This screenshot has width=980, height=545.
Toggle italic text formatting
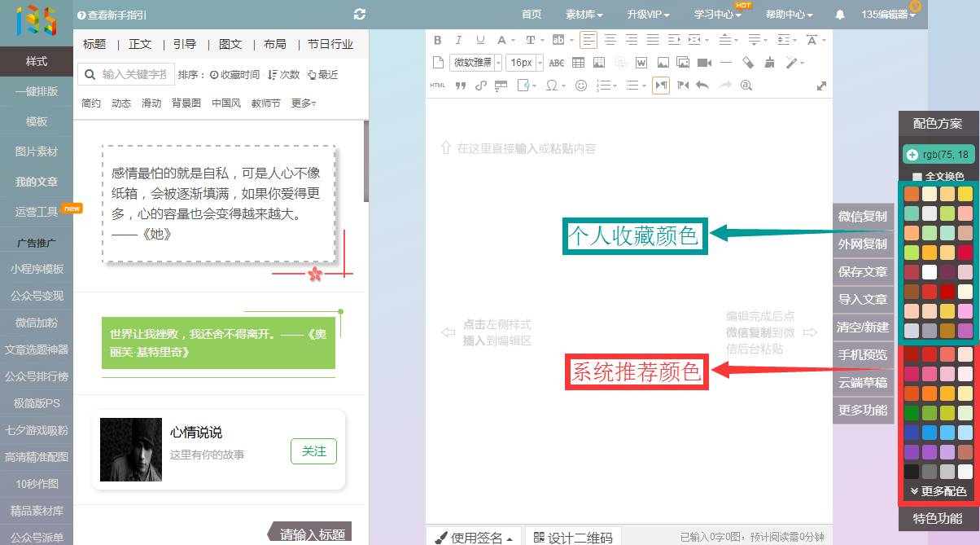(x=458, y=40)
